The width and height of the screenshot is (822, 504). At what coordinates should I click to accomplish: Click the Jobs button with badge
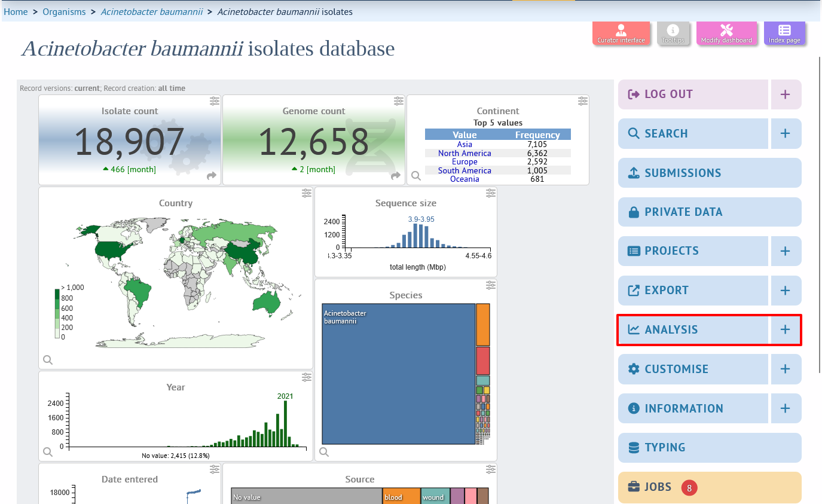click(710, 487)
